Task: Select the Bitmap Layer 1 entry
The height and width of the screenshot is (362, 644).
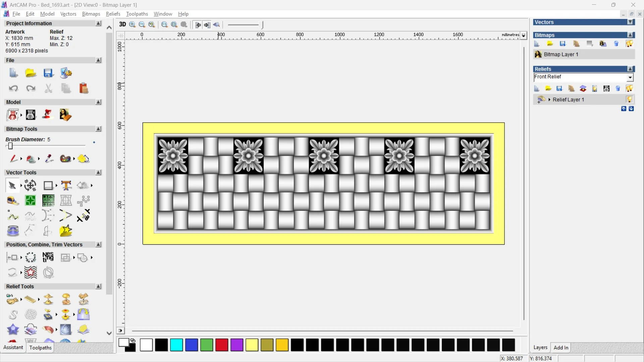Action: point(561,54)
